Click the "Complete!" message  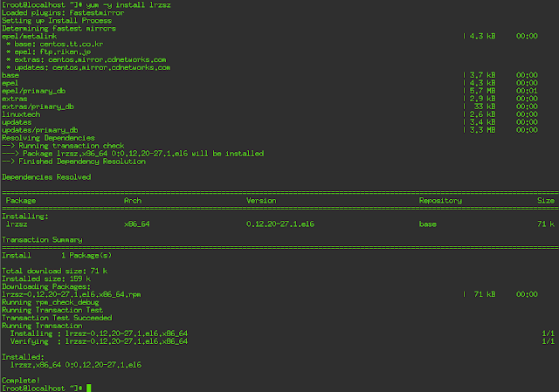pos(19,380)
